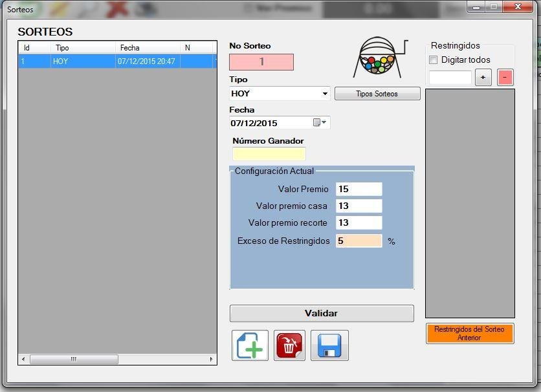The image size is (541, 392).
Task: Click the Número Ganador yellow field
Action: point(269,154)
